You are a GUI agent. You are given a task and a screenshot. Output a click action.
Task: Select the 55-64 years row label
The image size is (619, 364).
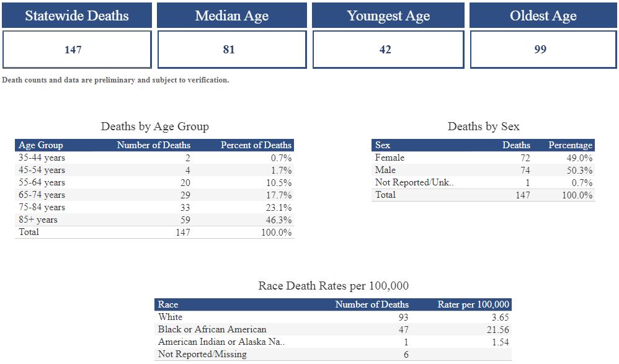point(42,182)
